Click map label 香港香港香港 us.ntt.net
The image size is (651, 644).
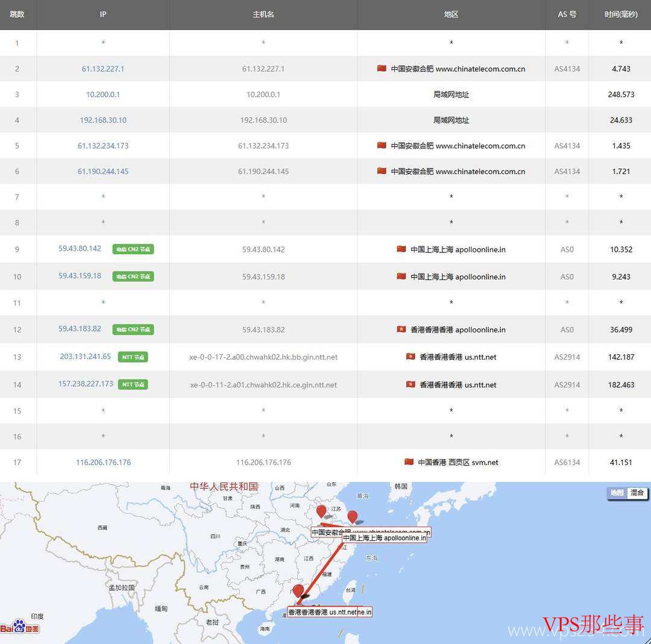[322, 612]
